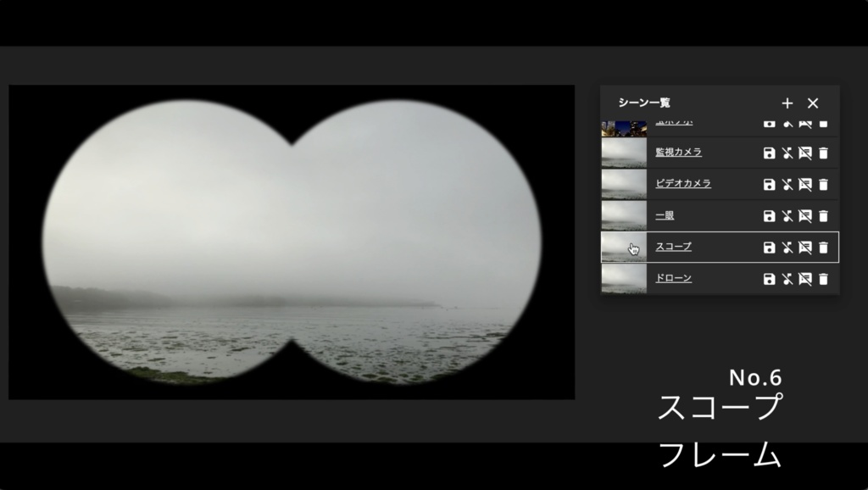Open the ドローン scene link
This screenshot has height=490, width=868.
coord(674,278)
